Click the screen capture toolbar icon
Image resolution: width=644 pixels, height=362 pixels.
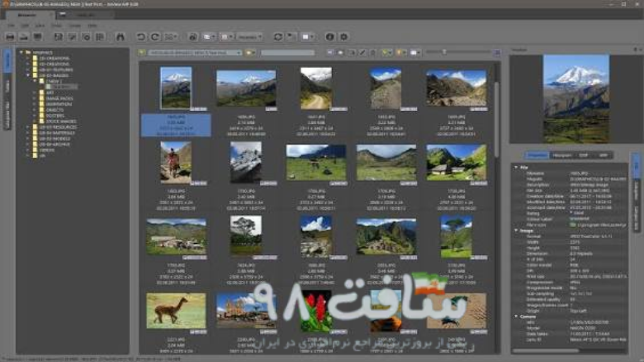click(86, 37)
